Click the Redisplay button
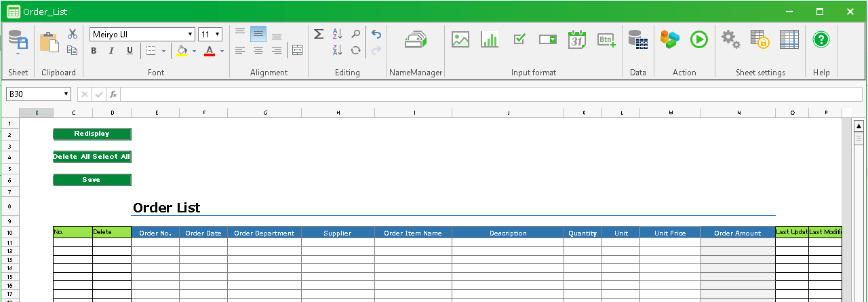Viewport: 868px width, 302px height. pyautogui.click(x=92, y=134)
